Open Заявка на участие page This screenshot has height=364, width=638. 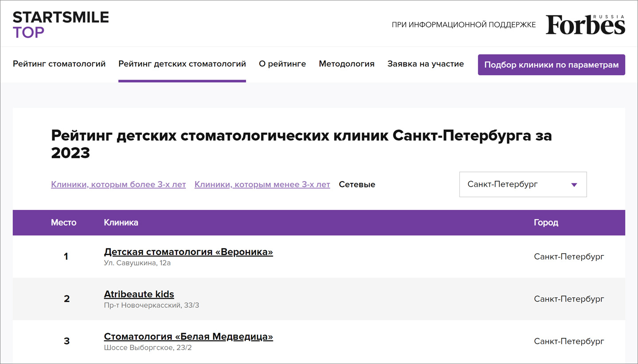point(425,64)
